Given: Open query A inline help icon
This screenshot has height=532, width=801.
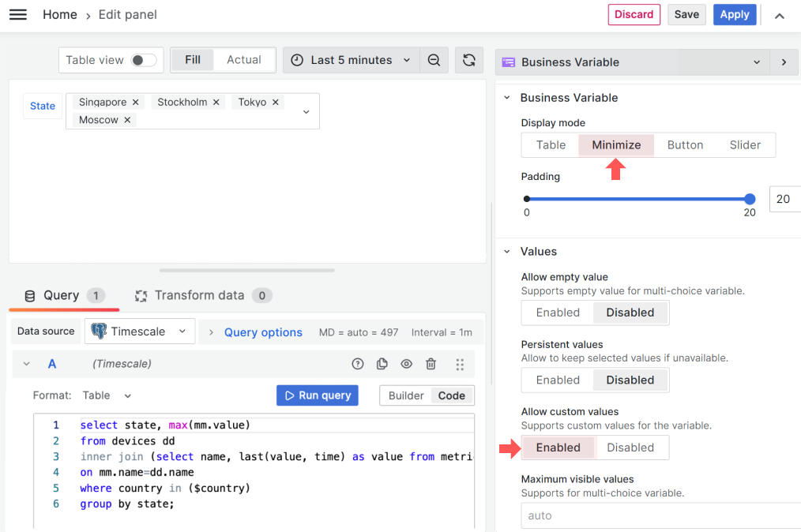Looking at the screenshot, I should coord(358,363).
